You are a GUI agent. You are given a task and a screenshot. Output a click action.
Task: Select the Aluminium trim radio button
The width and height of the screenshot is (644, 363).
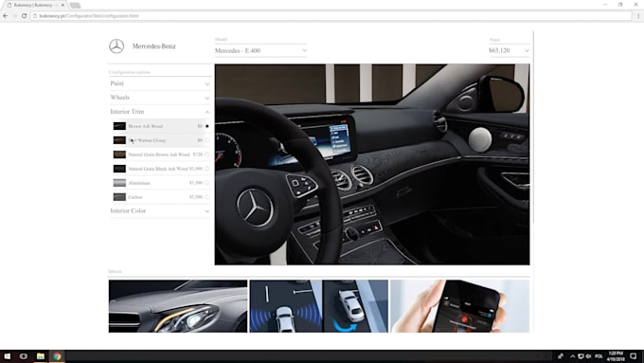point(207,183)
